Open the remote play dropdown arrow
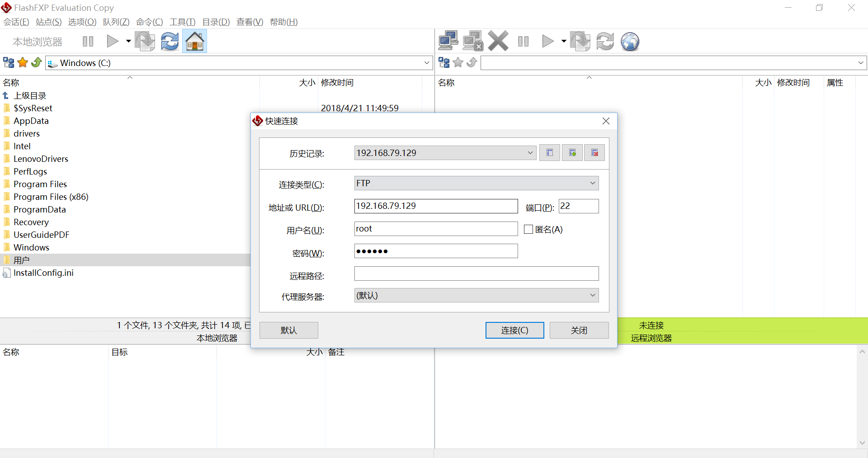This screenshot has height=458, width=868. (564, 42)
